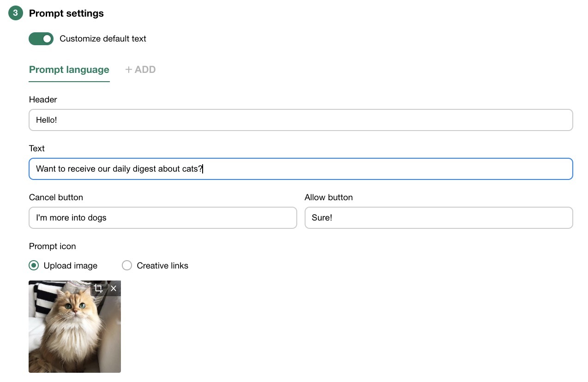The width and height of the screenshot is (588, 382).
Task: Click the Allow button field label
Action: [x=329, y=197]
